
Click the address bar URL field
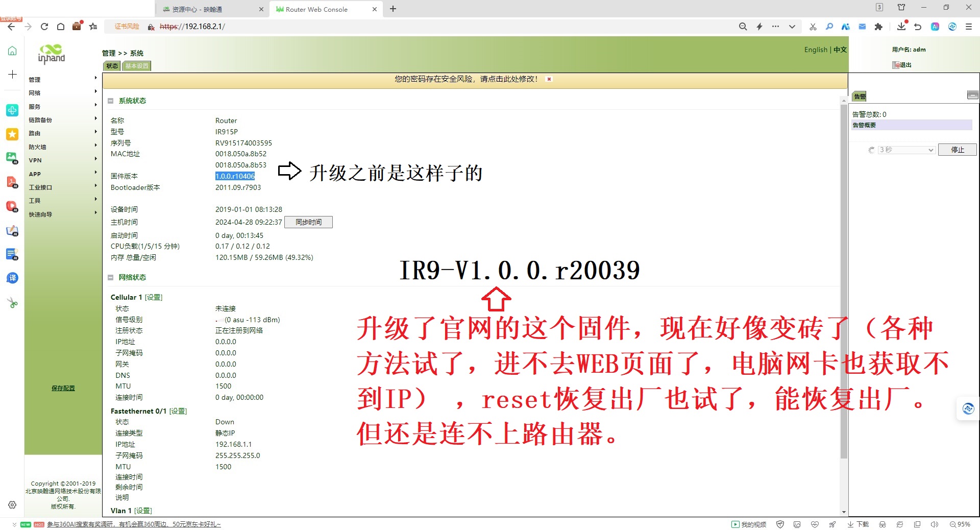pyautogui.click(x=191, y=27)
